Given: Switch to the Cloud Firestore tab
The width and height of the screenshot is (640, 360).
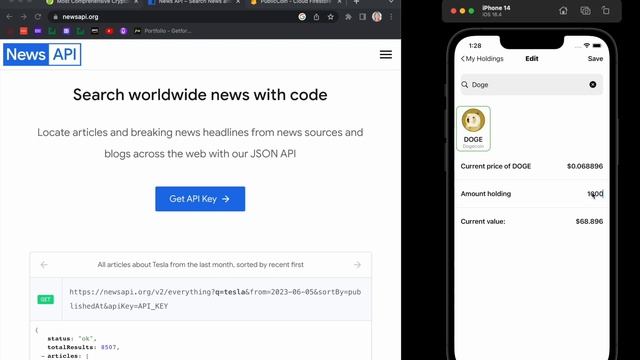Looking at the screenshot, I should [x=296, y=2].
